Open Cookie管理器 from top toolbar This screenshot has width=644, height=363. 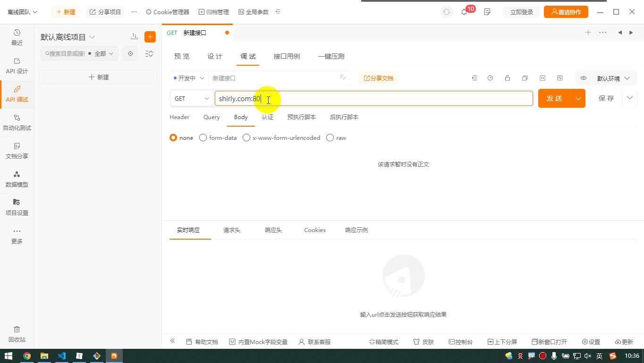[168, 12]
